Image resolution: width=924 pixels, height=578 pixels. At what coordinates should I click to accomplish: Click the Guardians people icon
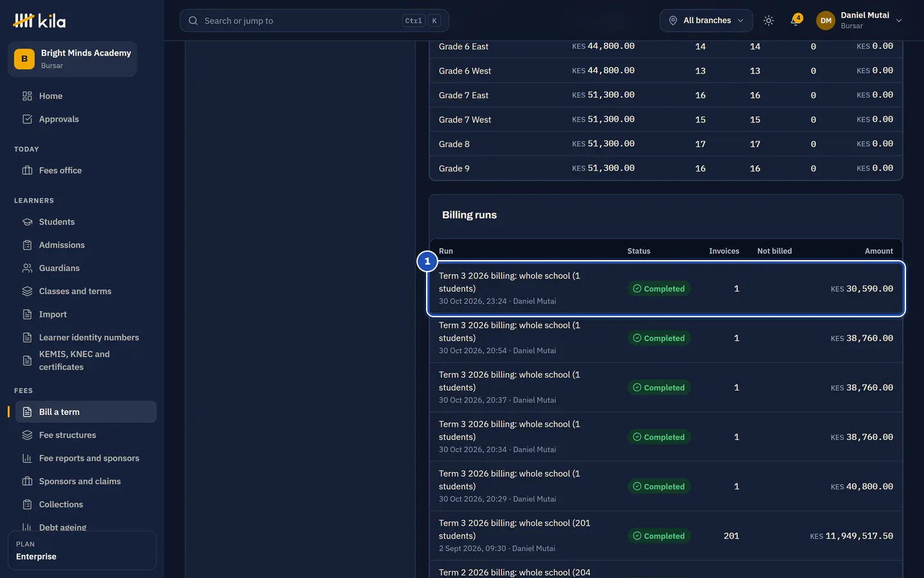27,268
